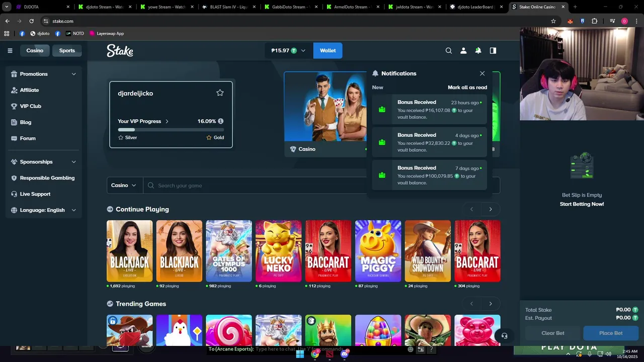Open the Casino category card
The width and height of the screenshot is (644, 362).
tap(326, 114)
